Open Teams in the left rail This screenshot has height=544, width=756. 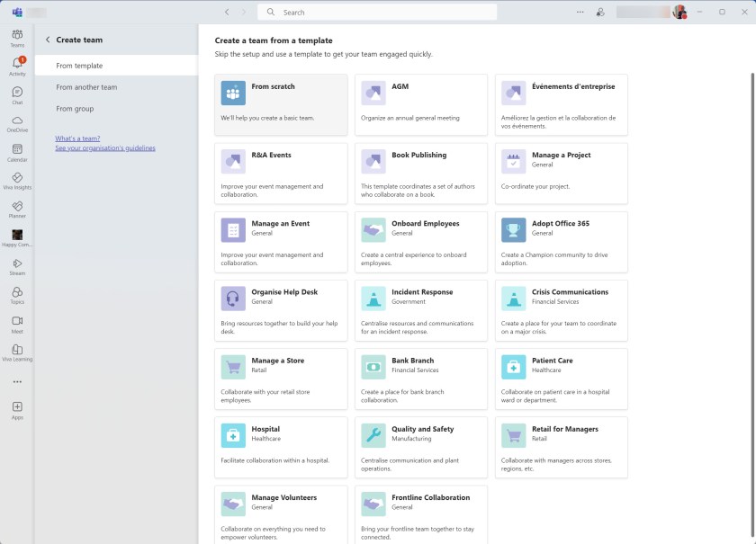[x=17, y=38]
